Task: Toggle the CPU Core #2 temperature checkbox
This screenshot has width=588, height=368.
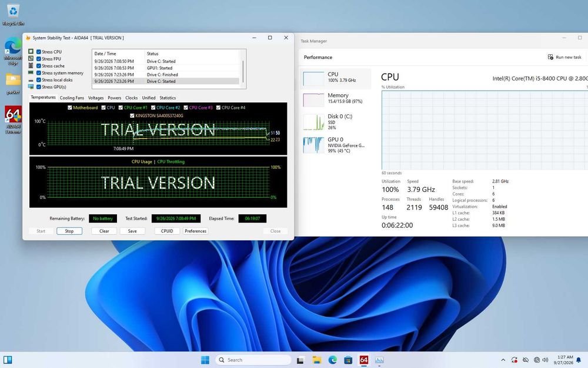Action: click(x=153, y=107)
